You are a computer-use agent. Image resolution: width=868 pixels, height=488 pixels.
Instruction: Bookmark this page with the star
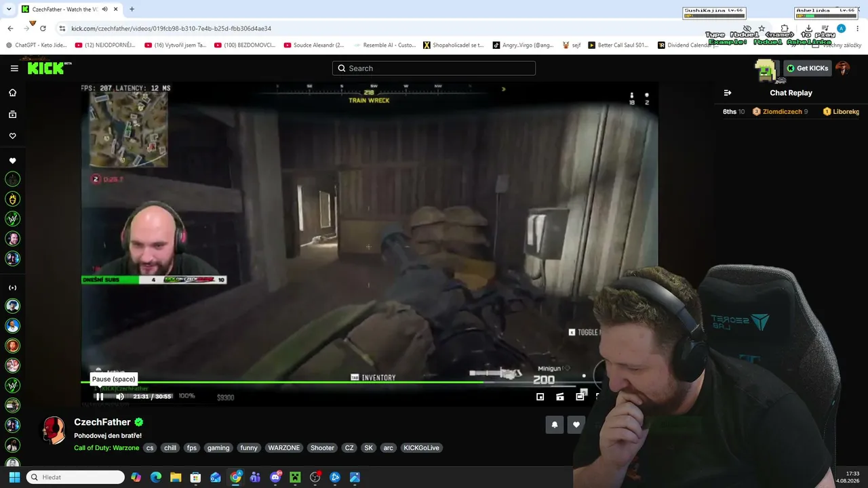pos(762,28)
